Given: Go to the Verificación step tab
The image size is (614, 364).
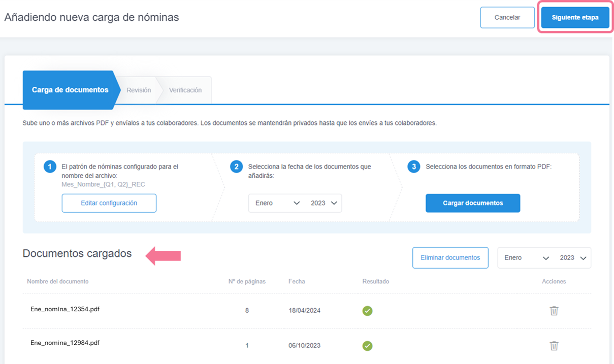Looking at the screenshot, I should pos(185,90).
